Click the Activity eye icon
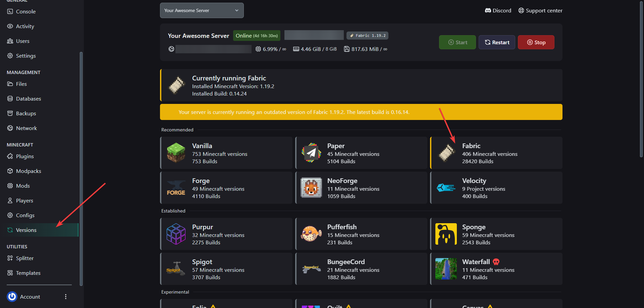Image resolution: width=644 pixels, height=308 pixels. 10,26
